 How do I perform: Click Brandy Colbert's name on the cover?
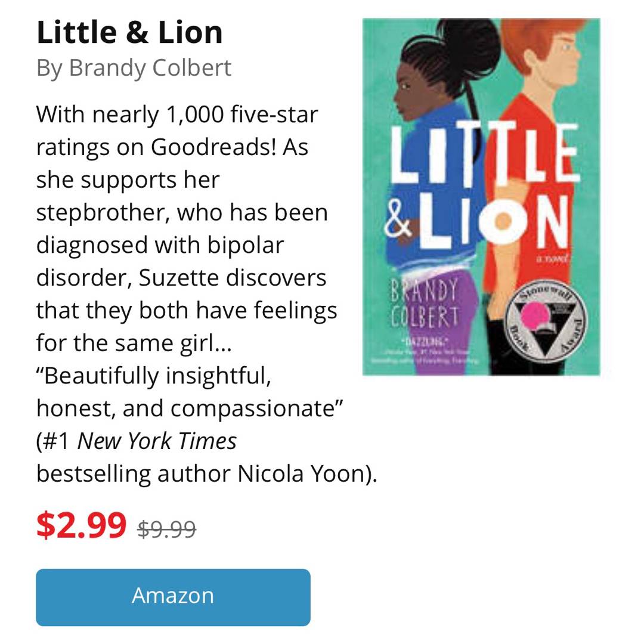[425, 303]
